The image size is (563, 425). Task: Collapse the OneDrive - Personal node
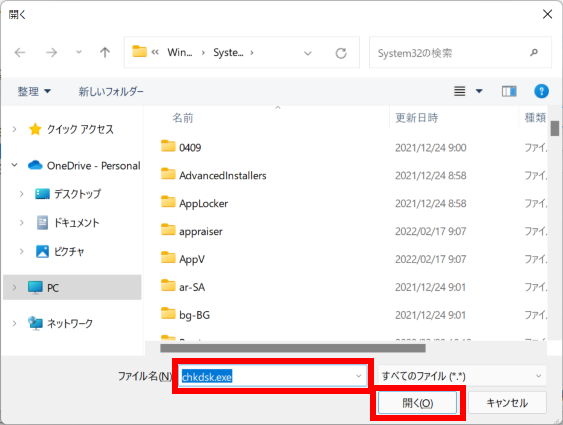(14, 165)
